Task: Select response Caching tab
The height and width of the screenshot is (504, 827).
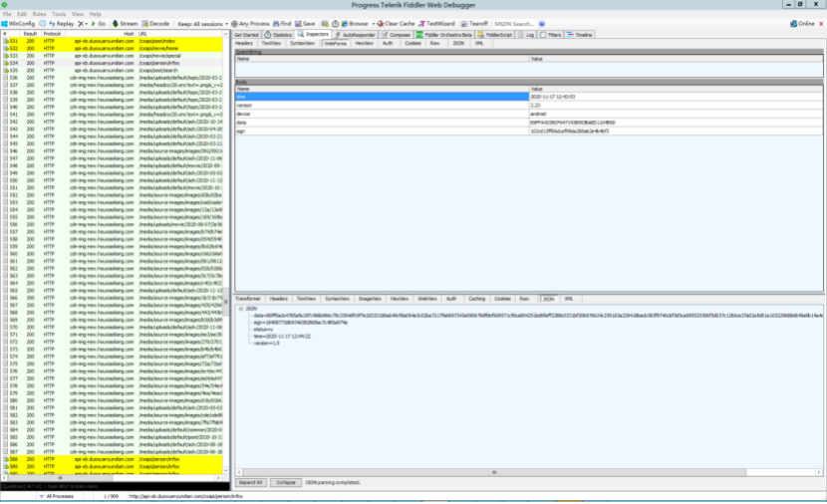Action: click(x=477, y=299)
